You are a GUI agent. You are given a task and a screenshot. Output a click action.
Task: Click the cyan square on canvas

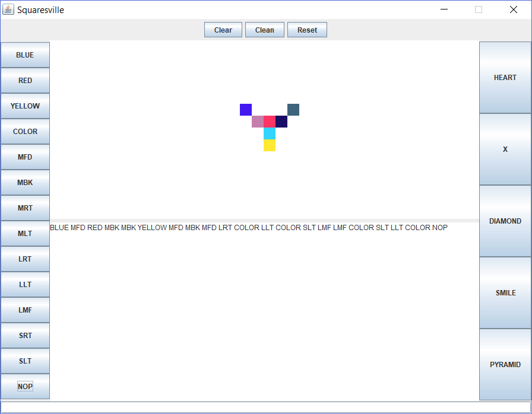270,133
